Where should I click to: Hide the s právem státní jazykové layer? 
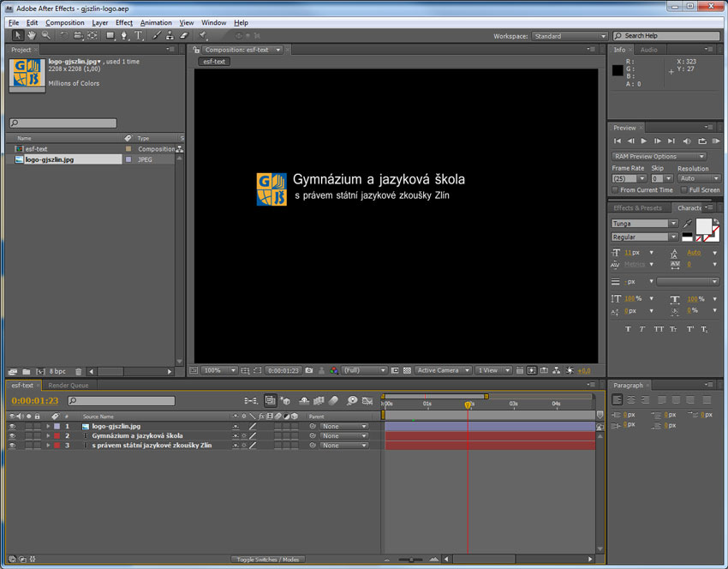coord(13,446)
